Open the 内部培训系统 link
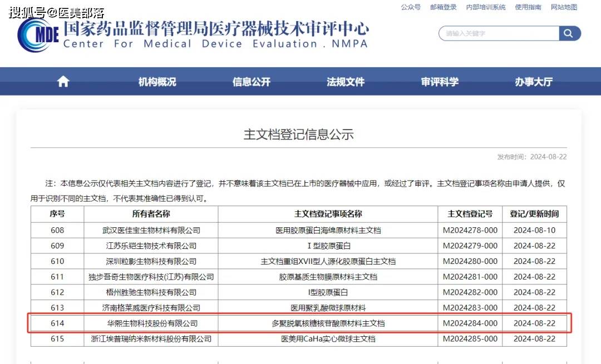This screenshot has height=364, width=601. 486,7
